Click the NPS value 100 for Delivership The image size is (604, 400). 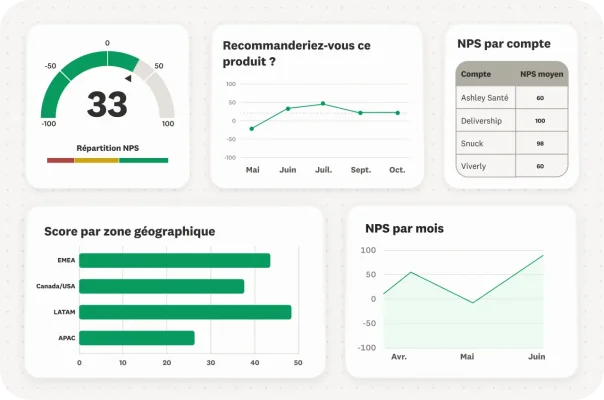click(540, 121)
